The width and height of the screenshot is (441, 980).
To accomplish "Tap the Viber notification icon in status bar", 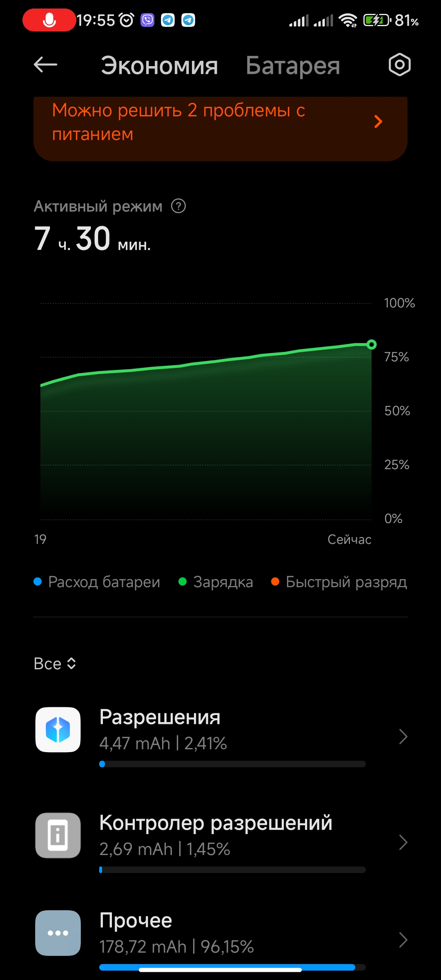I will click(x=147, y=20).
